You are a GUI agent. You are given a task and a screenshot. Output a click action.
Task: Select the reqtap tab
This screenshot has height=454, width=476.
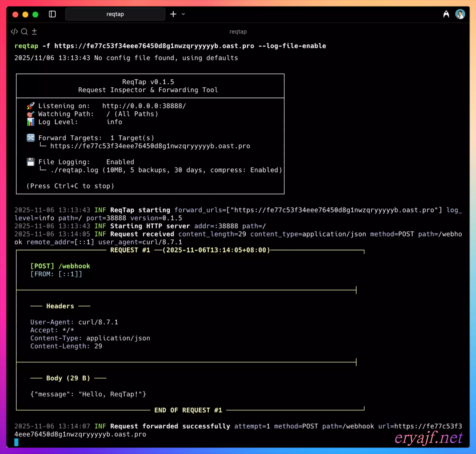click(115, 14)
